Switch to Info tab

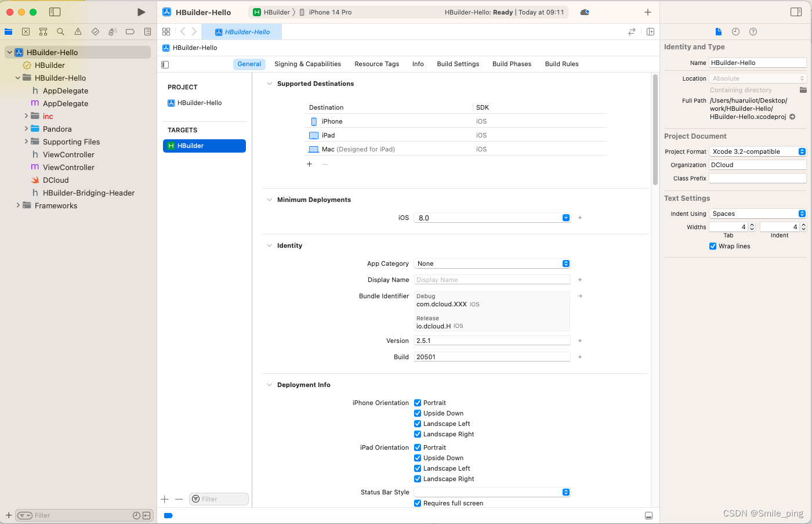coord(418,64)
